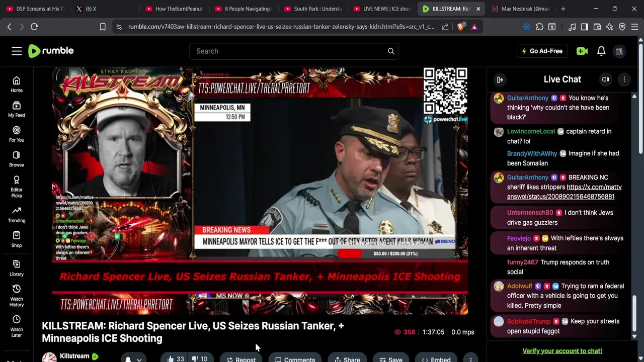
Task: Click the live video player
Action: click(260, 191)
